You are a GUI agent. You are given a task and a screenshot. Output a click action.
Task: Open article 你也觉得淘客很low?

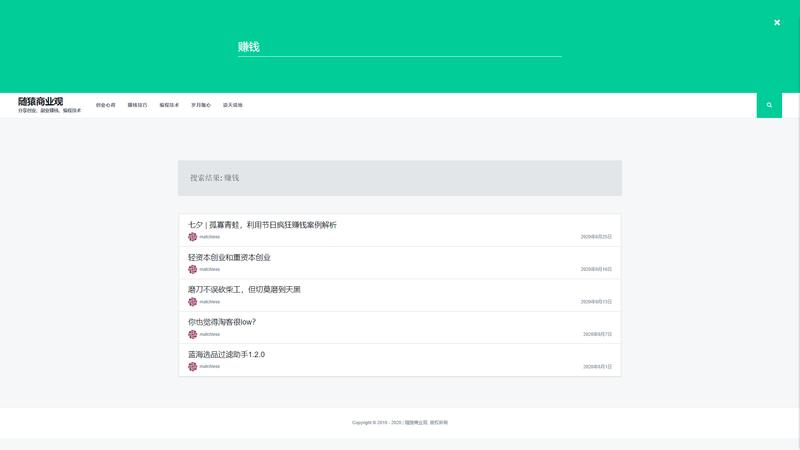pyautogui.click(x=221, y=322)
